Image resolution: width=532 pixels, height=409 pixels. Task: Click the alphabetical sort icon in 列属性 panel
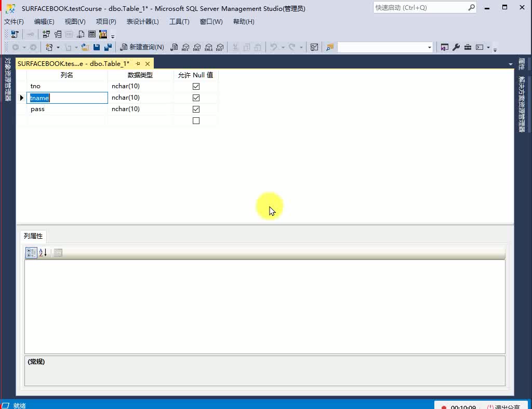tap(43, 253)
